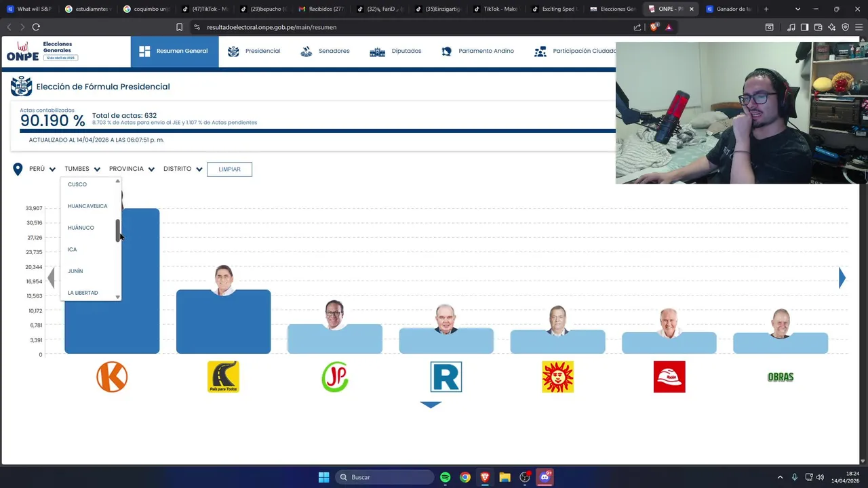Switch to the 'What will S&P' tab
This screenshot has width=868, height=488.
(x=29, y=9)
